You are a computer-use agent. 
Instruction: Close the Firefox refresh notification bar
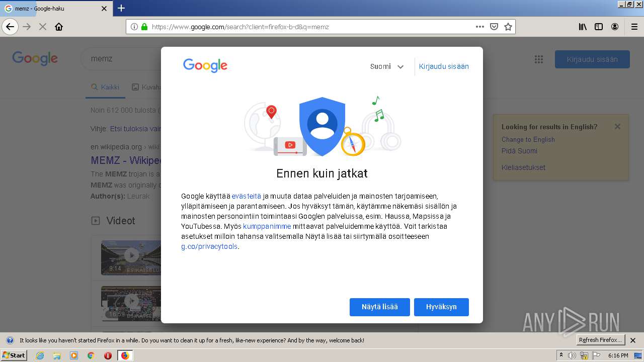point(633,340)
